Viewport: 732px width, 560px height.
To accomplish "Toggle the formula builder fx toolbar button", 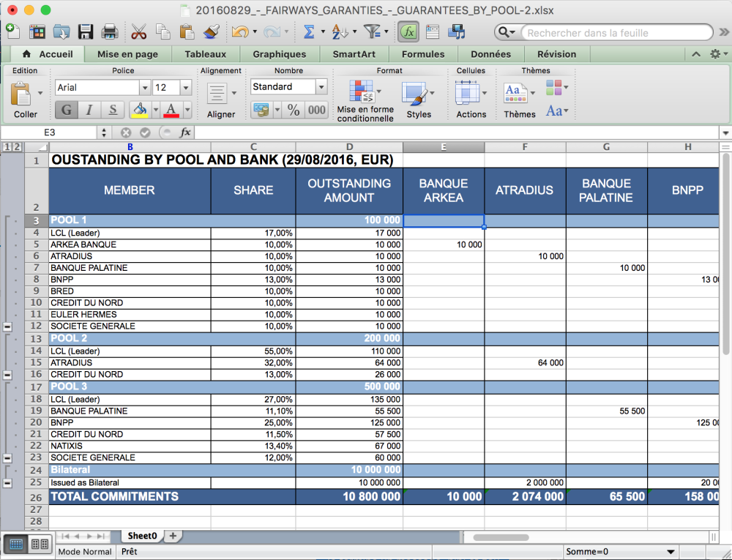I will click(x=408, y=31).
